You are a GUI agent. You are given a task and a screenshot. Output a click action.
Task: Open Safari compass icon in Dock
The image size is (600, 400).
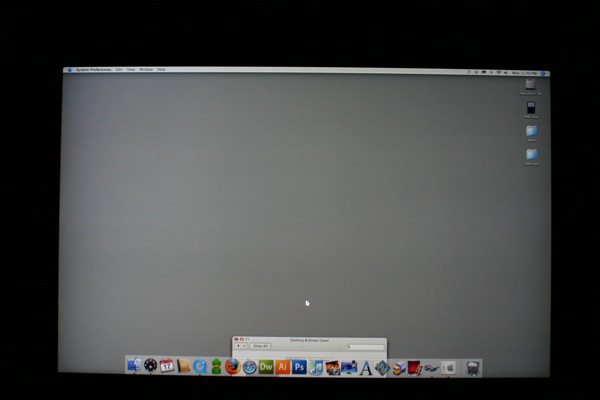click(x=249, y=367)
